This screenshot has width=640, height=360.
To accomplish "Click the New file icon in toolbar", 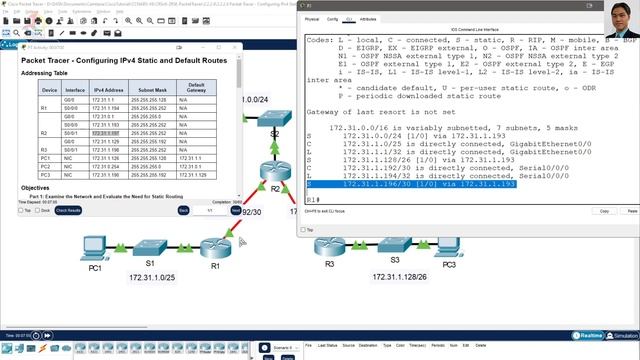I will (x=6, y=21).
